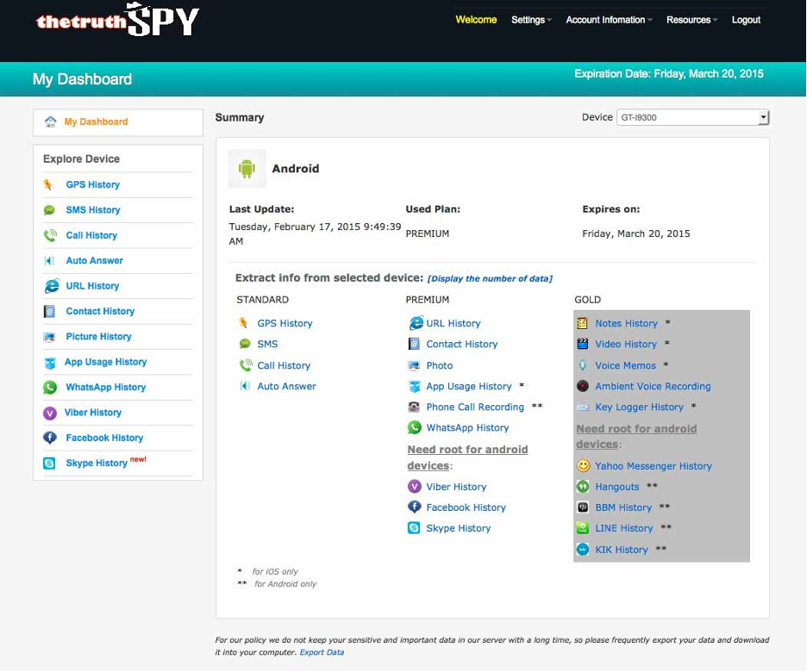Click the Skype History icon in sidebar
807x672 pixels.
click(49, 464)
